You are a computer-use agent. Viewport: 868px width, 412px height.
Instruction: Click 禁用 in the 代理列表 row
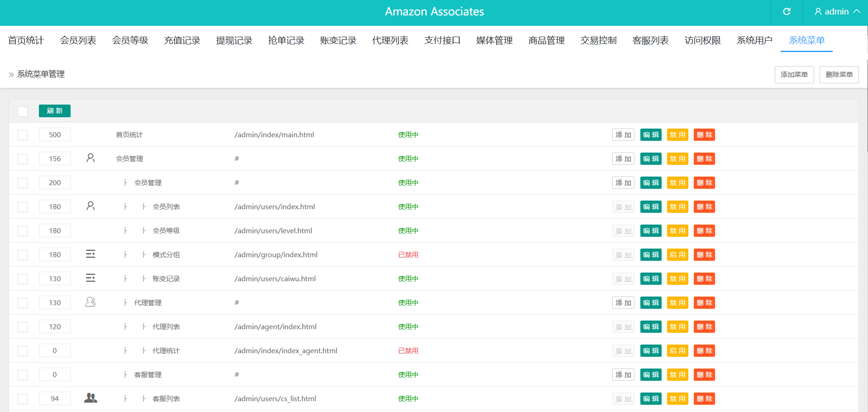[677, 327]
